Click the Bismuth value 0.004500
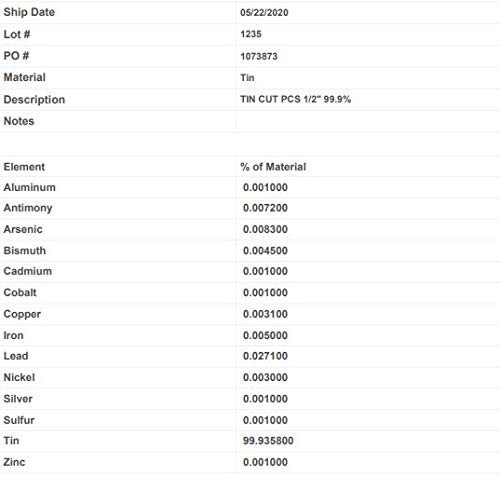The image size is (500, 489). [265, 251]
